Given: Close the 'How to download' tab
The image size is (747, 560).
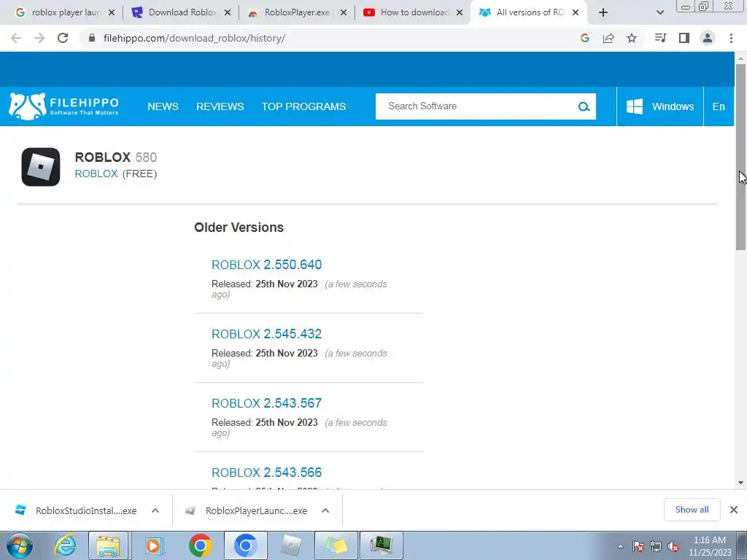Looking at the screenshot, I should point(460,13).
